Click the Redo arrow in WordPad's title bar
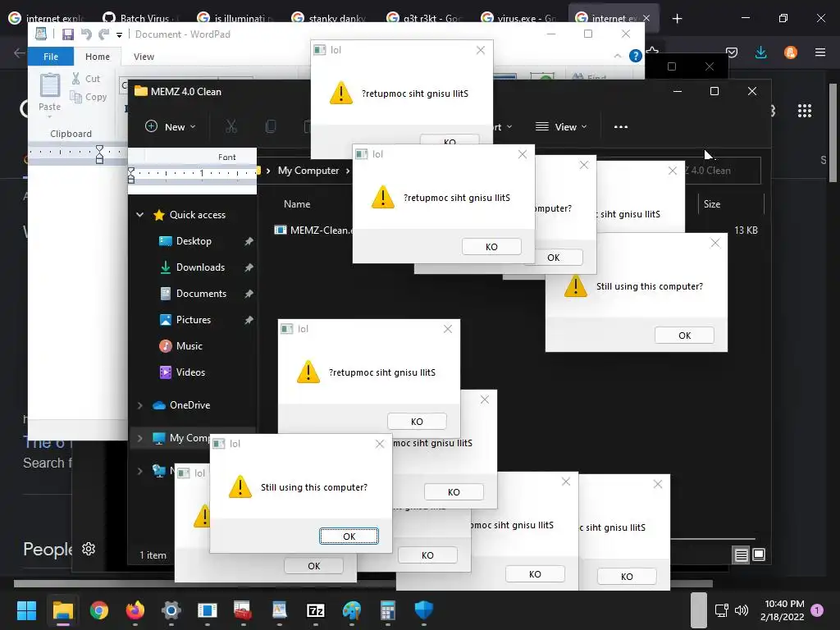840x630 pixels. coord(104,34)
